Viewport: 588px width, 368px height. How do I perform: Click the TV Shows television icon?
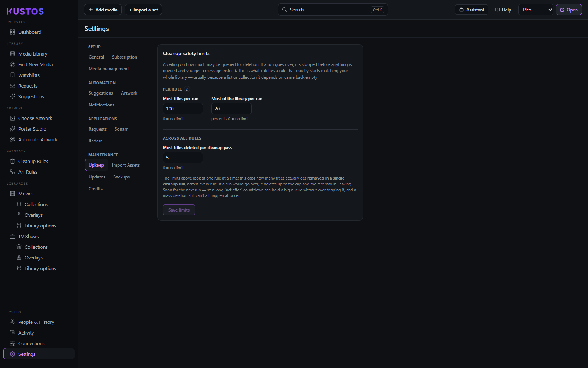[x=12, y=236]
